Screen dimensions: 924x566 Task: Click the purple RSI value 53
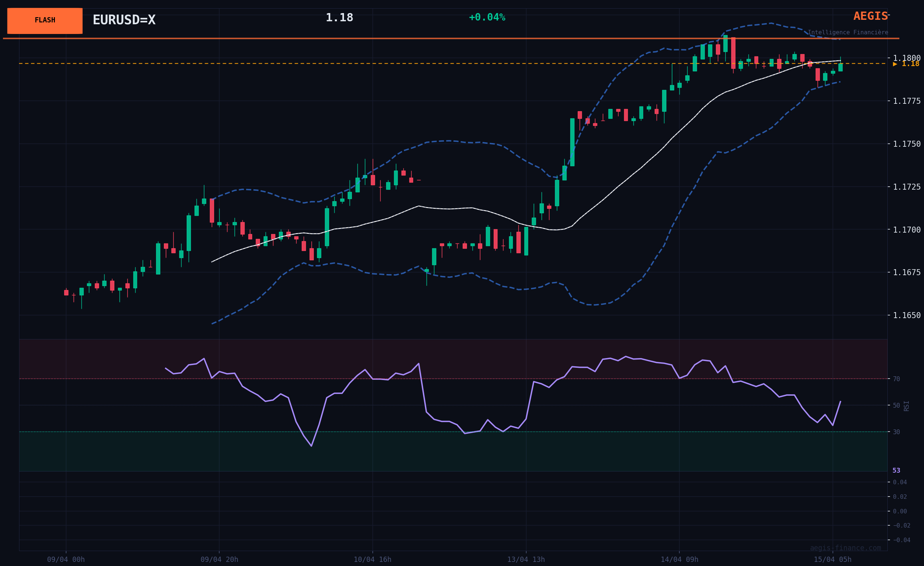point(896,470)
